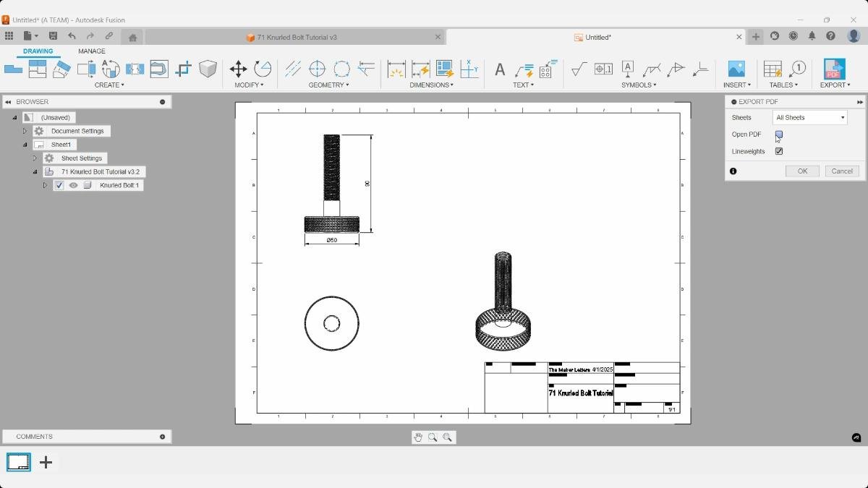
Task: Open the DIMENSIONS dropdown menu
Action: click(x=432, y=85)
